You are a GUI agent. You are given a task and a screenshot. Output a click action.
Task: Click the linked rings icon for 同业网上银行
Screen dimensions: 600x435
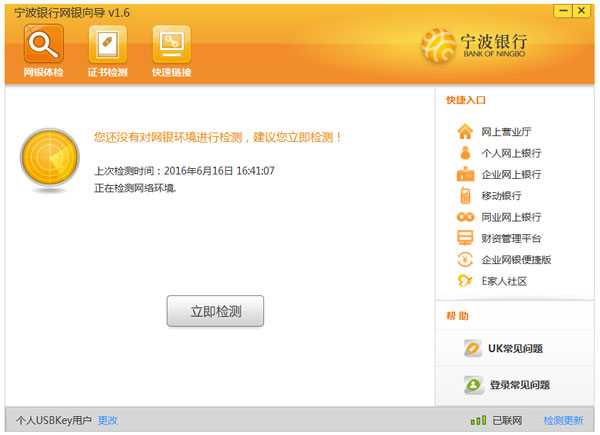pos(465,217)
